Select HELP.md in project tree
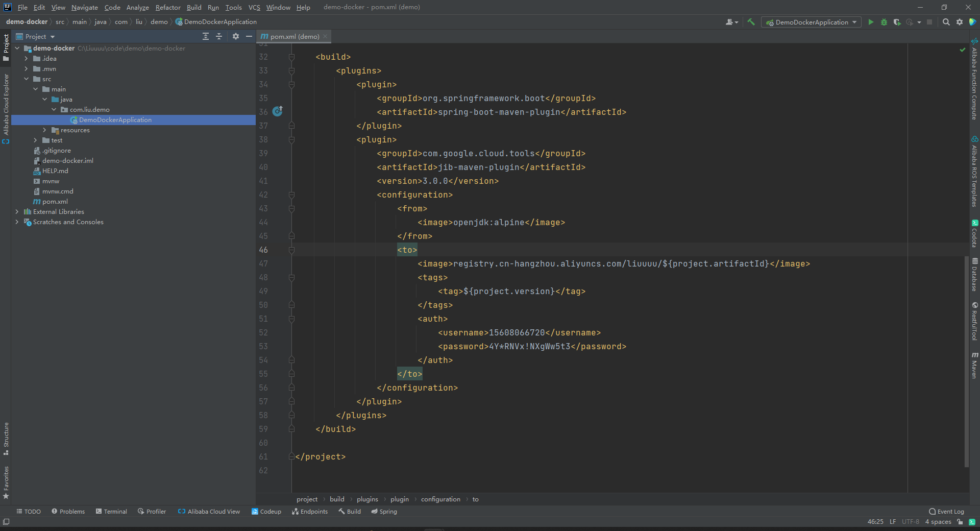Viewport: 980px width, 531px height. click(55, 171)
